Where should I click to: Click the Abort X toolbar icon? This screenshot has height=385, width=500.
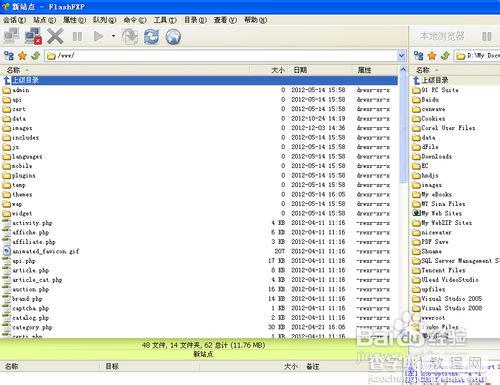[x=55, y=36]
